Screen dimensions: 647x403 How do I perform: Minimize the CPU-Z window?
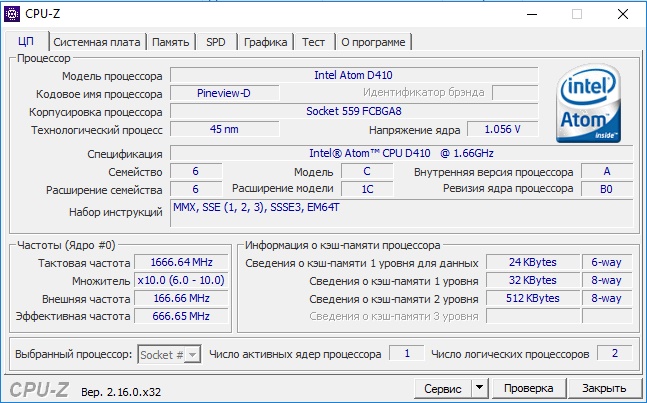[532, 14]
